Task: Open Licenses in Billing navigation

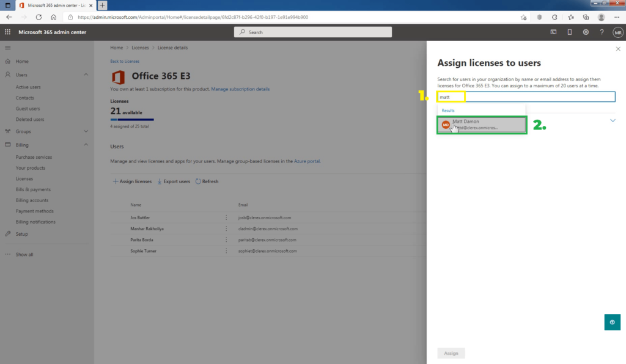Action: coord(24,178)
